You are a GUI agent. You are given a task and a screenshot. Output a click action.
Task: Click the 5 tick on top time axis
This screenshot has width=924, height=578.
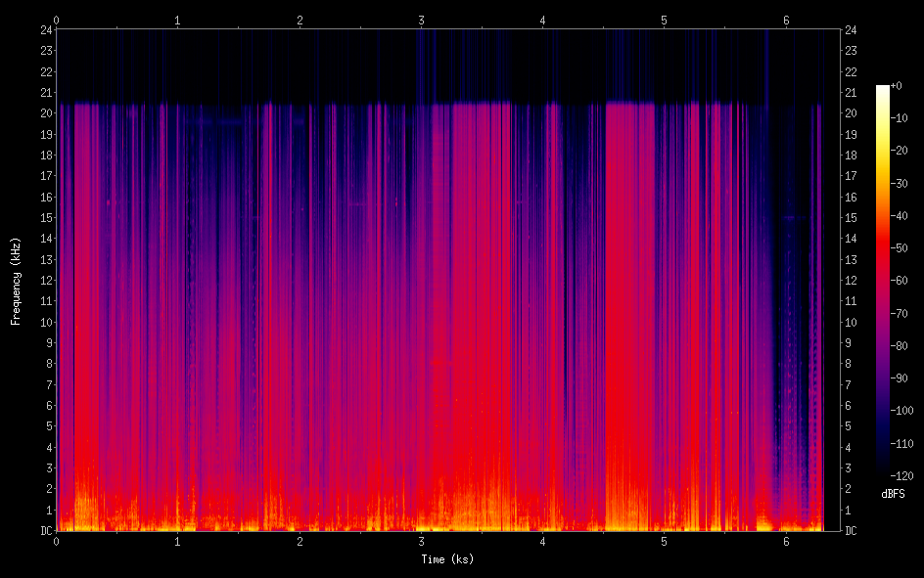click(665, 20)
